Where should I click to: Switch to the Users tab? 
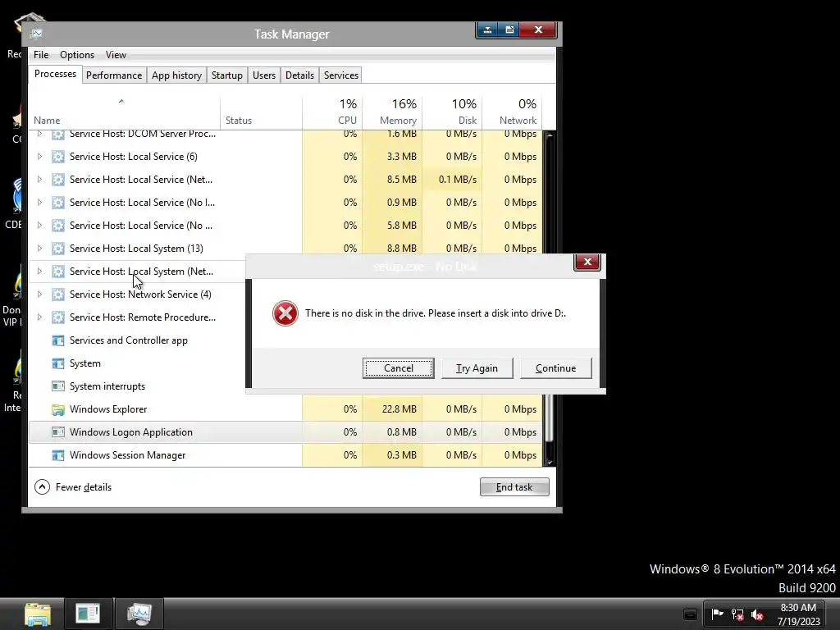[264, 75]
